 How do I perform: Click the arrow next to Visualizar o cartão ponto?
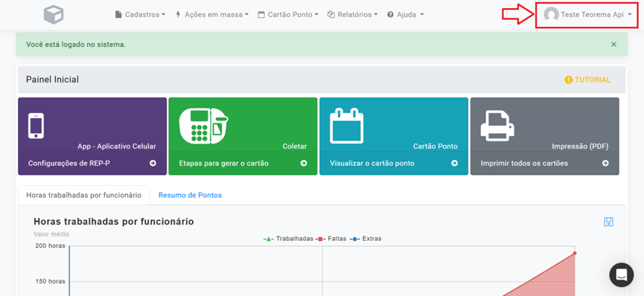[x=454, y=163]
